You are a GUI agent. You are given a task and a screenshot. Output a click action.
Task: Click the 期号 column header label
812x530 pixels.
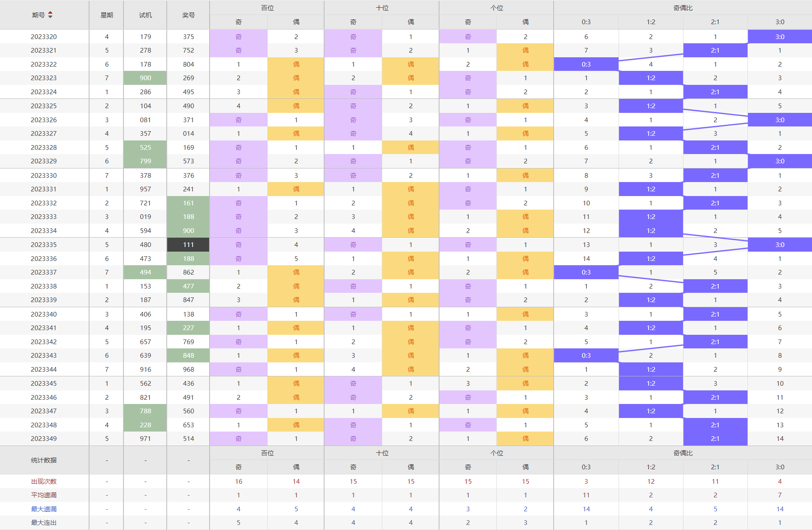click(x=38, y=15)
